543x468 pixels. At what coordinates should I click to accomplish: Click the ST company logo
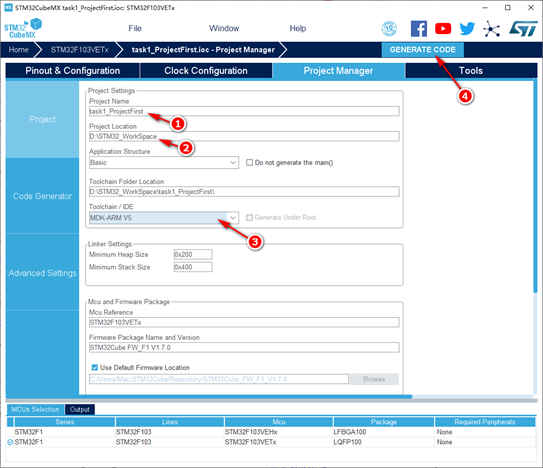point(523,29)
